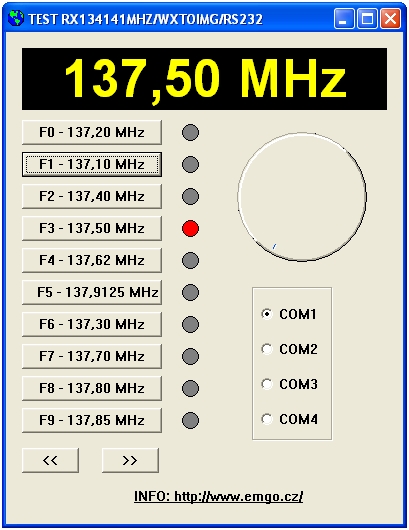Click the gray indicator next to F0
This screenshot has width=409, height=530.
190,132
